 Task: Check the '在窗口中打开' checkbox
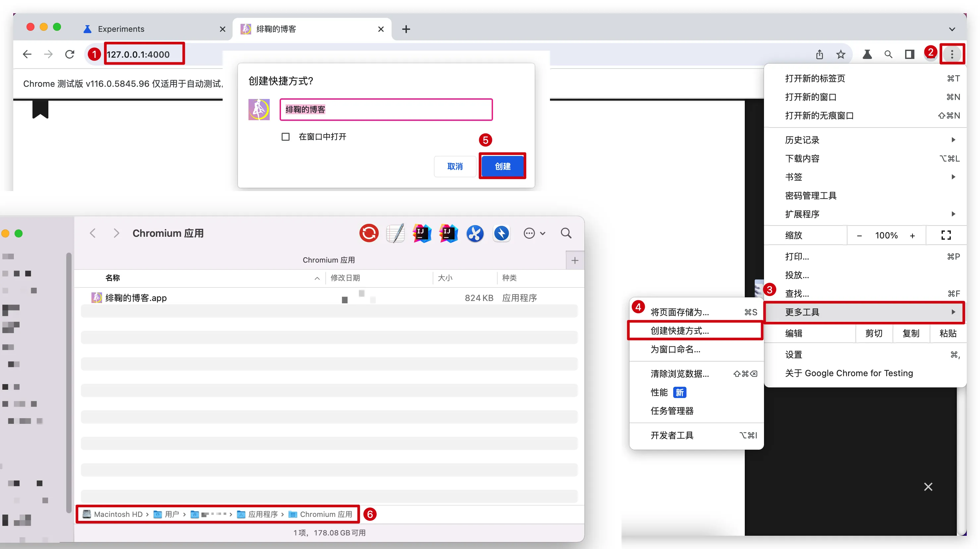point(285,137)
